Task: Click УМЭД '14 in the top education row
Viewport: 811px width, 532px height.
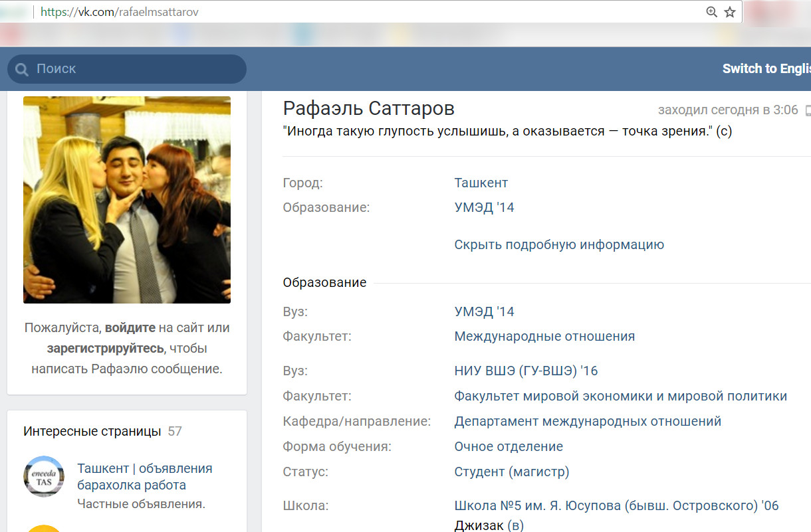Action: click(x=485, y=207)
